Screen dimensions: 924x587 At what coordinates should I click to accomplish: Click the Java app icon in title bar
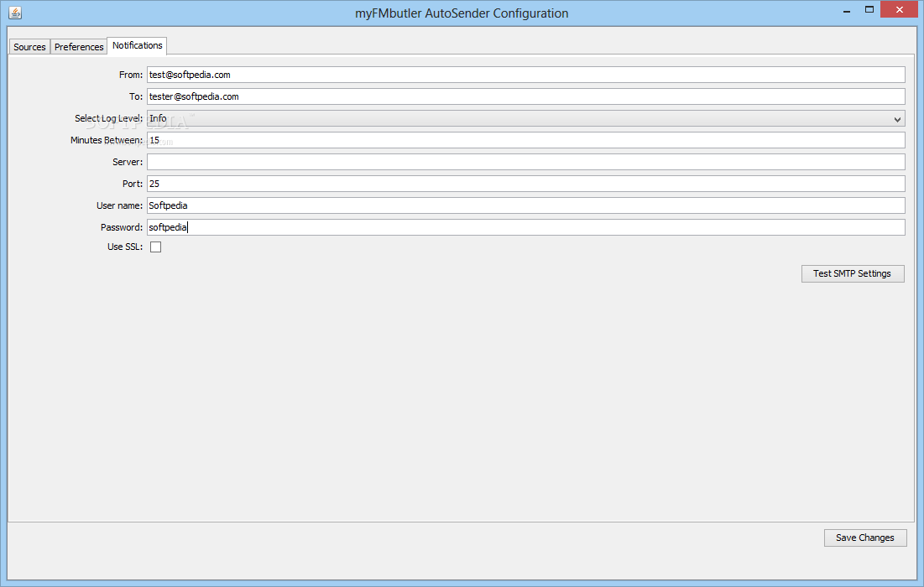(15, 13)
